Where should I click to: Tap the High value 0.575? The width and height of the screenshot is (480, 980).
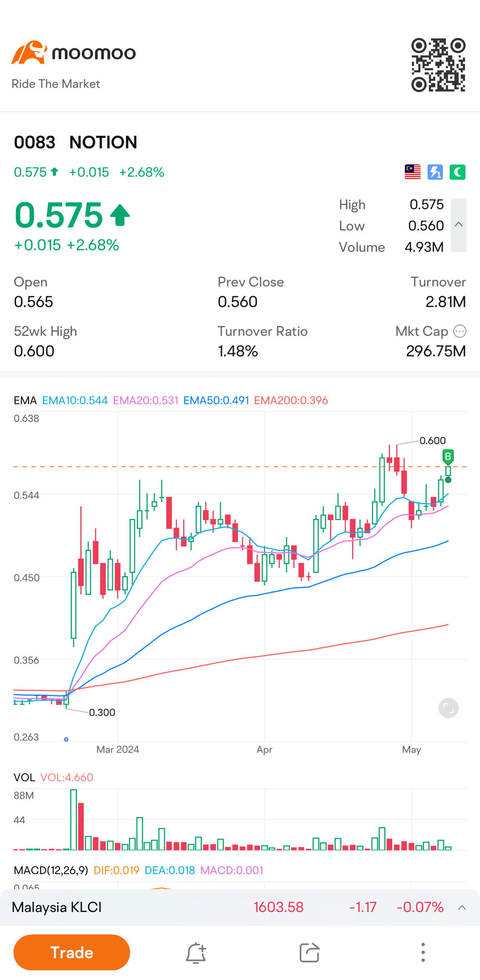coord(426,205)
